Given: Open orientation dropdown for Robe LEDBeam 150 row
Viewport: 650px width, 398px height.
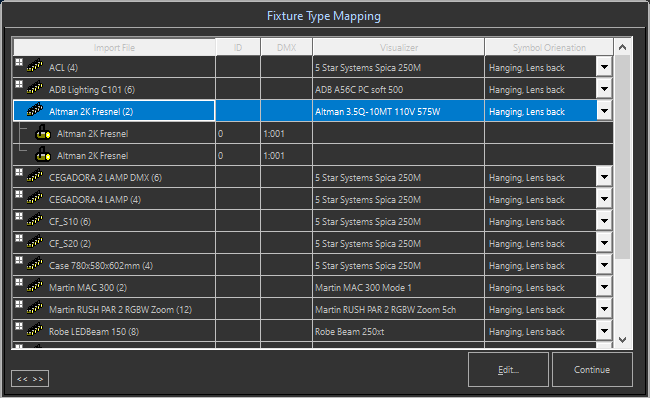Looking at the screenshot, I should click(x=604, y=331).
